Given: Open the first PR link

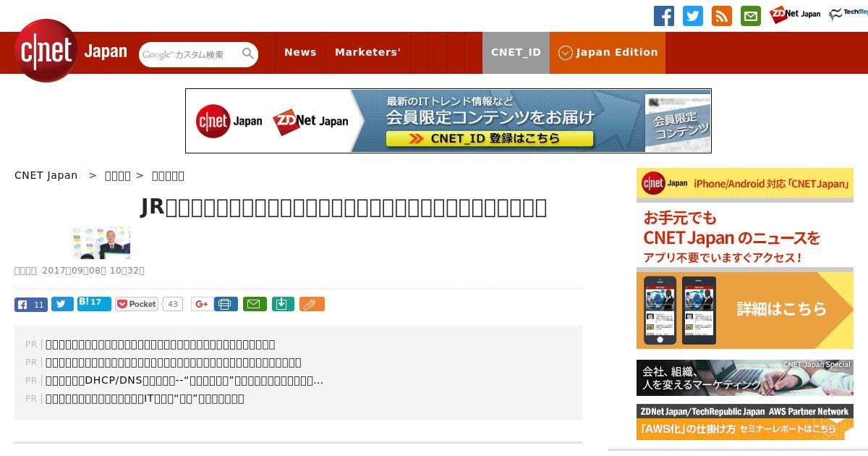Looking at the screenshot, I should (160, 345).
